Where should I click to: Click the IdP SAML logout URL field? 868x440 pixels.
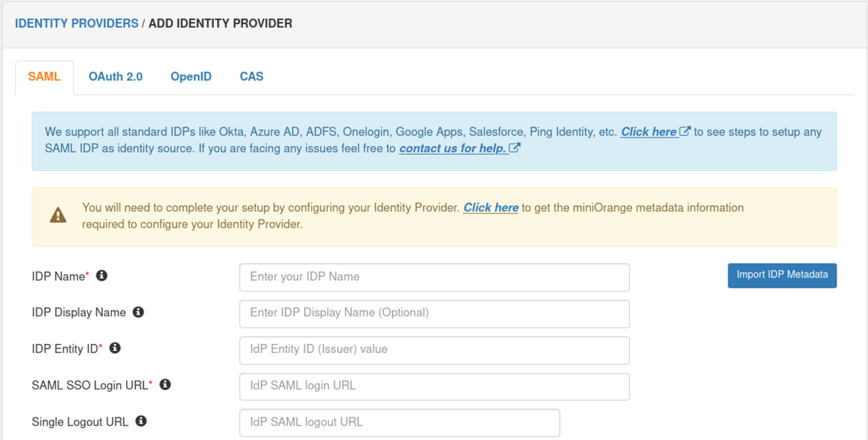(x=400, y=422)
